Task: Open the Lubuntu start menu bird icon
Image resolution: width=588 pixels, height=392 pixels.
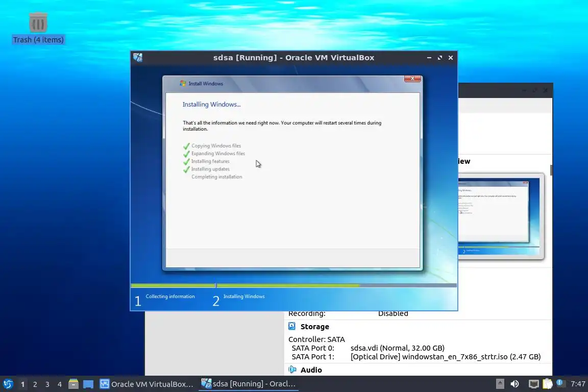Action: (x=8, y=384)
